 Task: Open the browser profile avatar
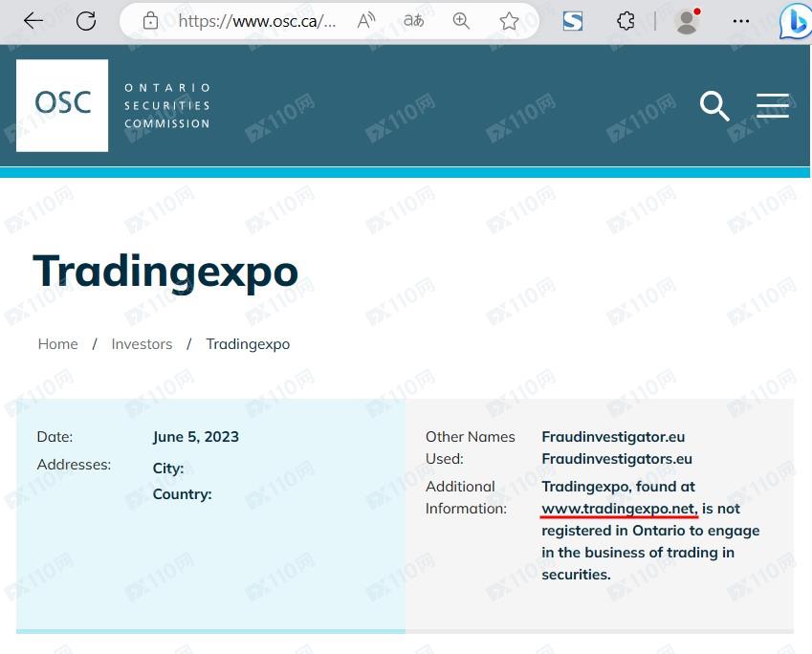pos(687,21)
